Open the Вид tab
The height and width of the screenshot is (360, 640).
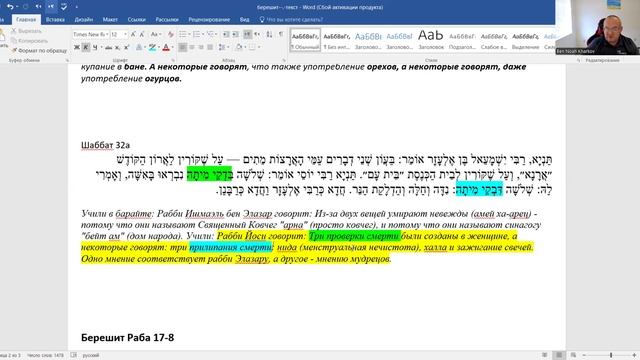click(244, 20)
